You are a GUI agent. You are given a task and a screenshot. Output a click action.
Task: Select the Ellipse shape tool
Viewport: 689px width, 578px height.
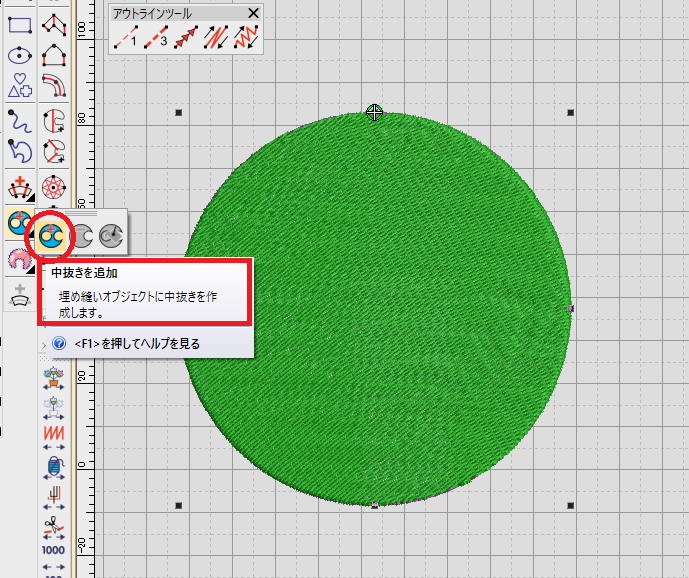click(20, 55)
